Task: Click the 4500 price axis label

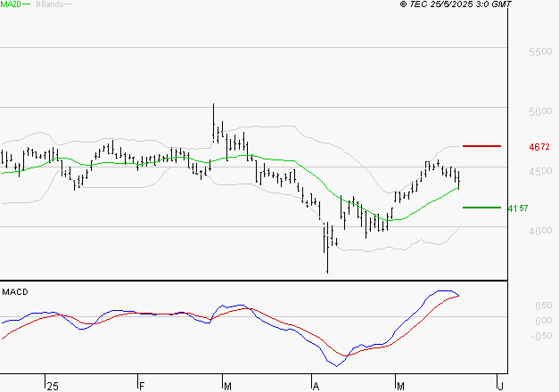Action: point(538,173)
